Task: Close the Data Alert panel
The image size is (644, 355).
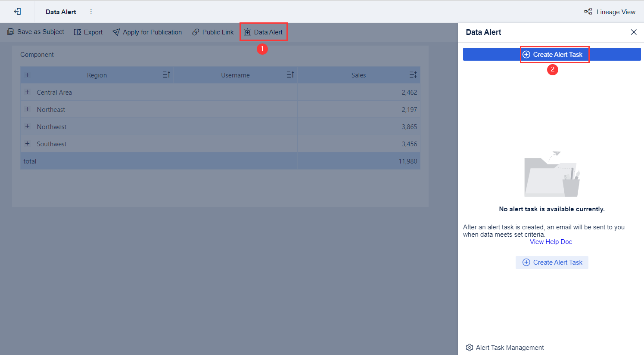Action: (634, 32)
